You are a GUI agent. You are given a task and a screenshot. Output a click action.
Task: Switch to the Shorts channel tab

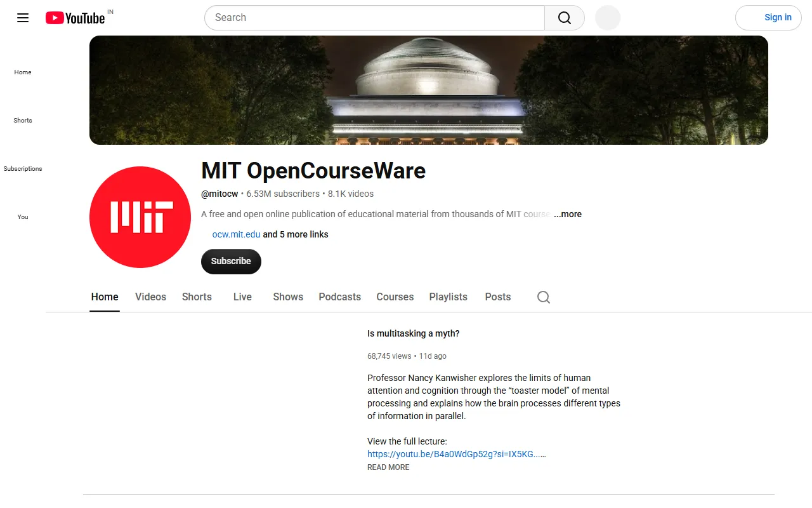pos(197,297)
